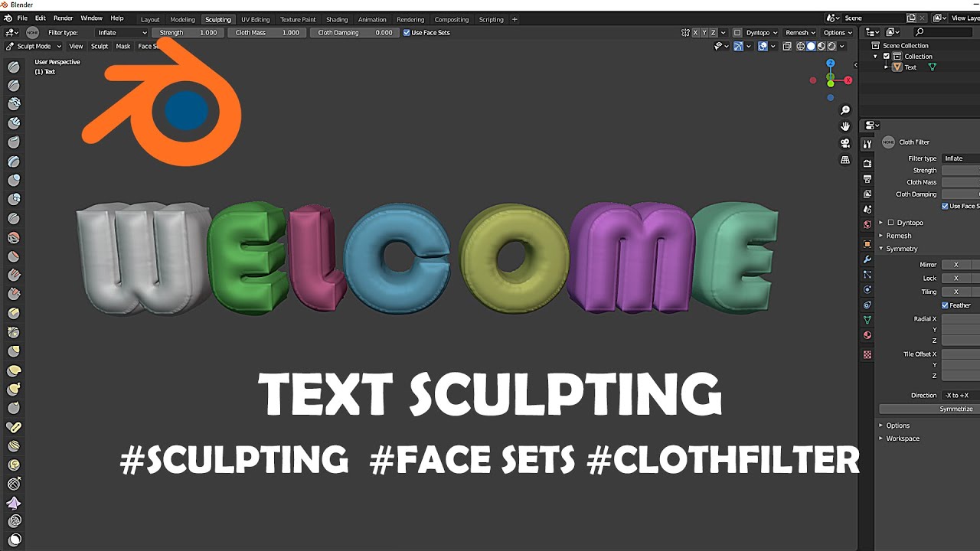The width and height of the screenshot is (980, 551).
Task: Open the Active Tool properties tab icon
Action: [x=867, y=144]
